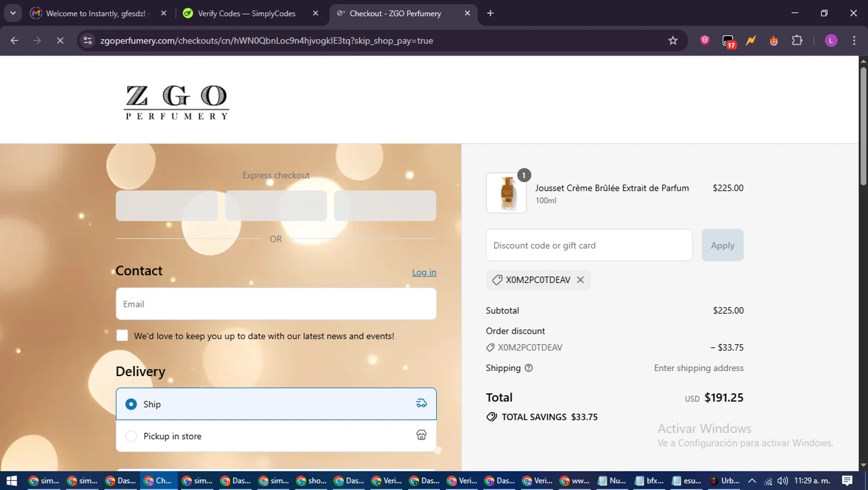Viewport: 868px width, 490px height.
Task: Click the forward navigation arrow
Action: 37,40
